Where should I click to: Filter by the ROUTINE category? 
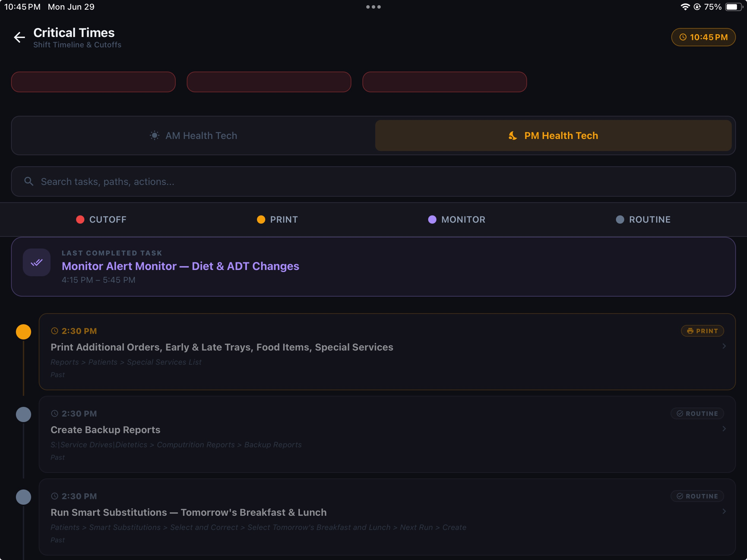[643, 219]
